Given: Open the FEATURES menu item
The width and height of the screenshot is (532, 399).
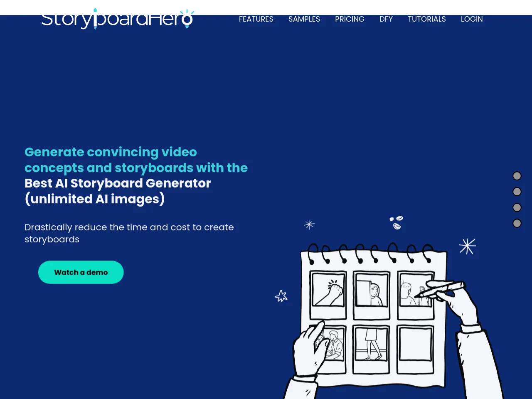Looking at the screenshot, I should [x=256, y=19].
